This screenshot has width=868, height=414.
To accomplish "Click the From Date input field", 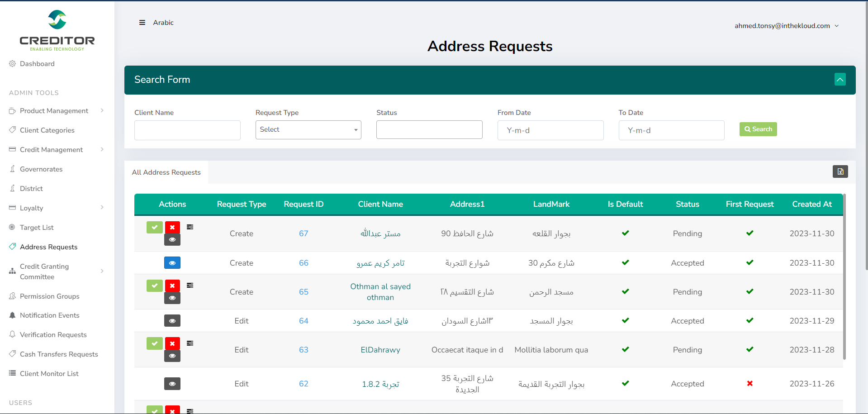I will (x=550, y=130).
